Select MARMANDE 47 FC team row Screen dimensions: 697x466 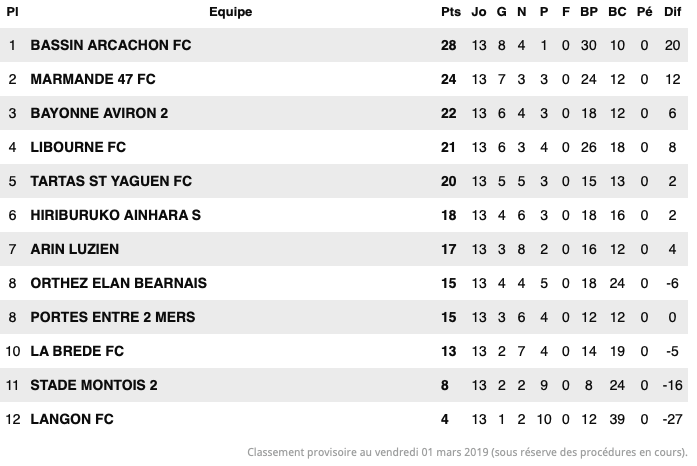click(93, 79)
